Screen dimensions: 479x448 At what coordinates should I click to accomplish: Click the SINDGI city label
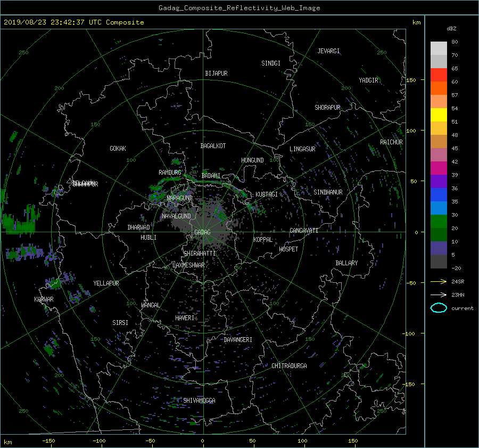click(271, 63)
